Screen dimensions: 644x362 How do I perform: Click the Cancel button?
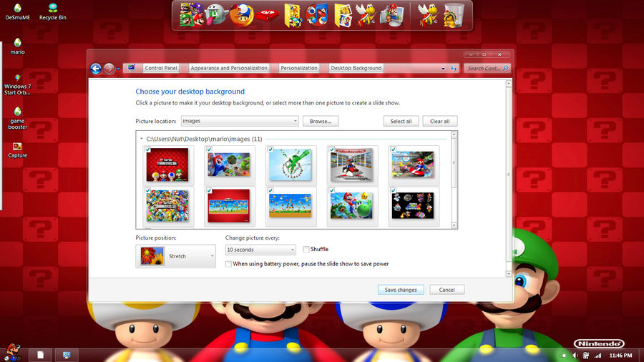click(x=447, y=290)
